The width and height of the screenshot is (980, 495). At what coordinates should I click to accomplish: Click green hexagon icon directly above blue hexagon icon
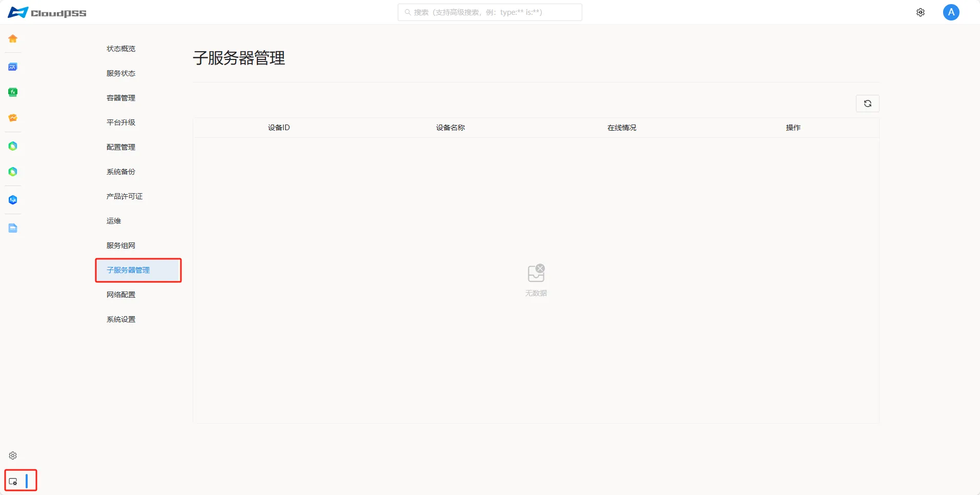click(x=13, y=172)
